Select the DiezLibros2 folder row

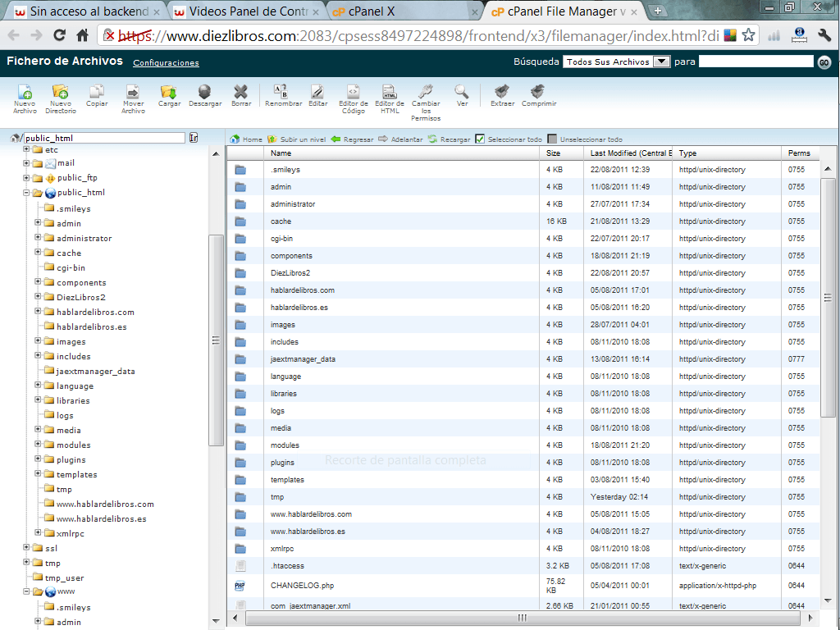[523, 272]
